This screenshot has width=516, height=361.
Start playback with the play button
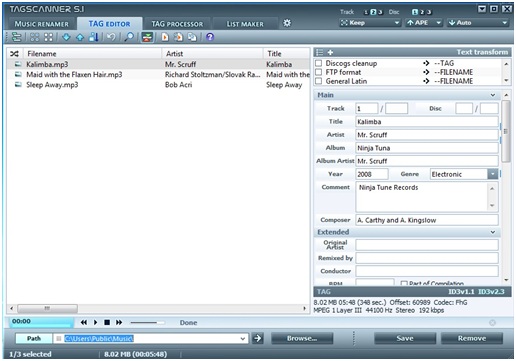(95, 322)
